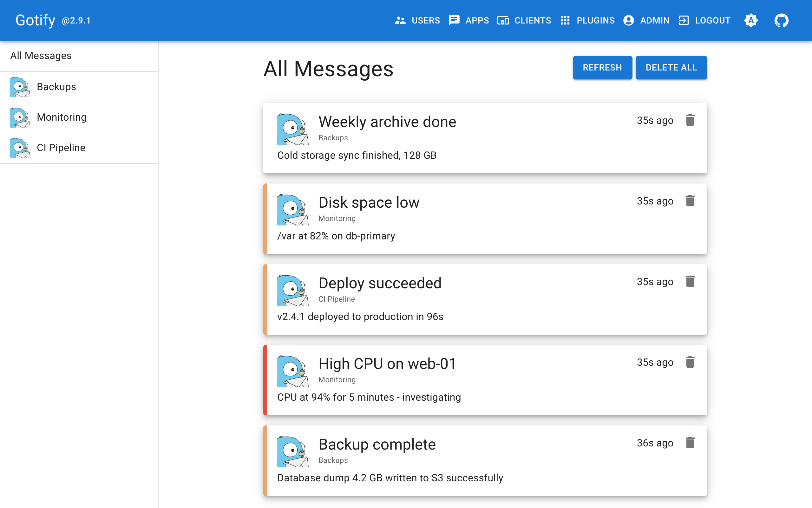The height and width of the screenshot is (508, 812).
Task: Click the CI Pipeline gopher icon in sidebar
Action: point(20,148)
